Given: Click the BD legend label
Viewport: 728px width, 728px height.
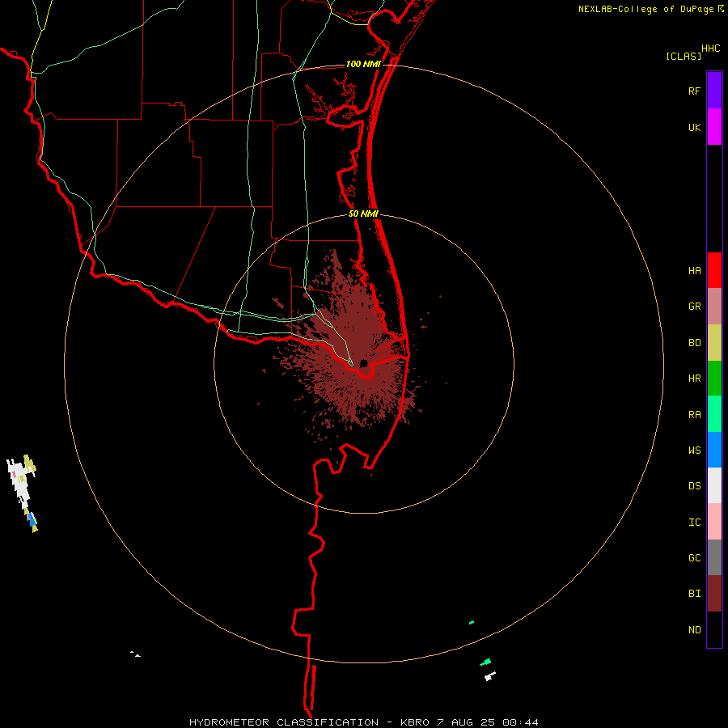Looking at the screenshot, I should pos(694,343).
